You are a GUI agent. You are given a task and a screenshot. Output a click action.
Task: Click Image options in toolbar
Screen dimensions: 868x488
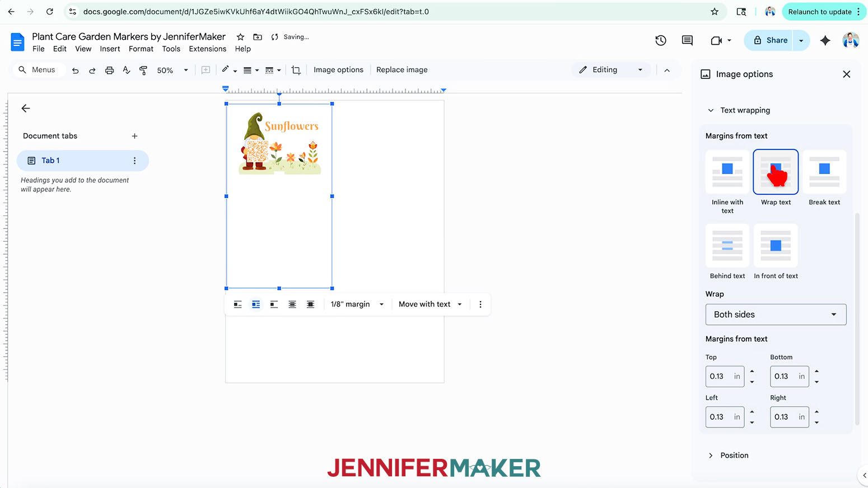tap(338, 70)
